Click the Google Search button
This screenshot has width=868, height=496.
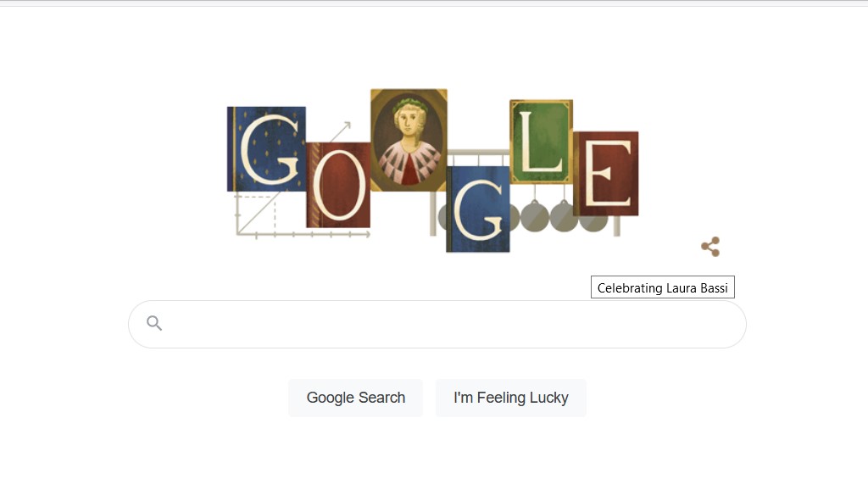pos(355,398)
